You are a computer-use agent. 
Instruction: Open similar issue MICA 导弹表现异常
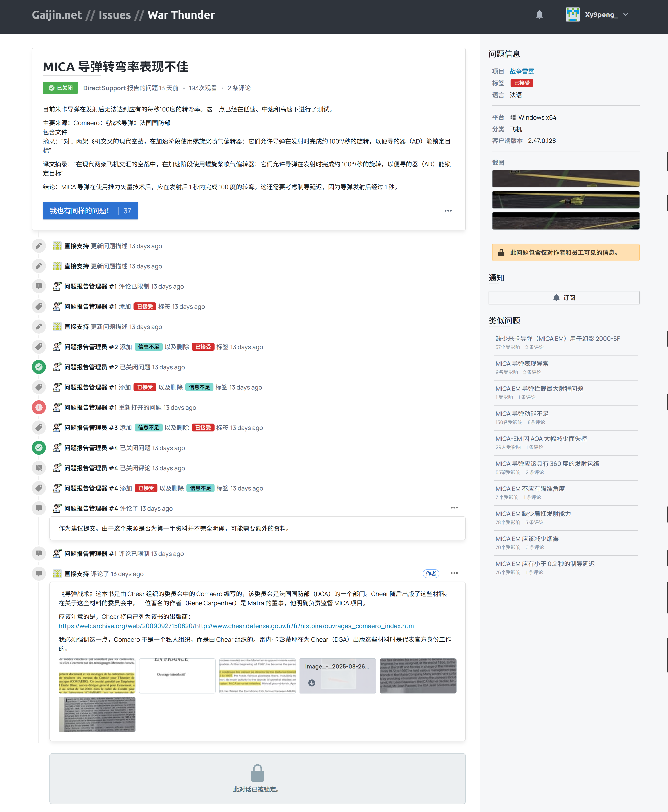(x=522, y=363)
